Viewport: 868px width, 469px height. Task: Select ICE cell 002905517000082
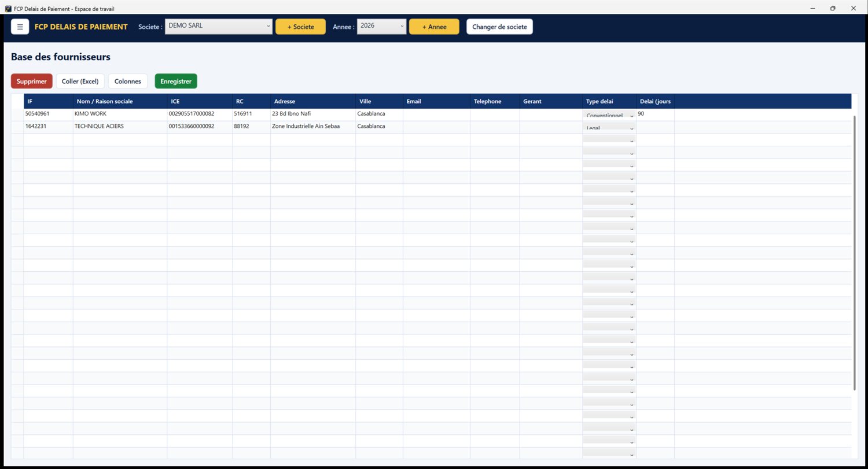200,115
